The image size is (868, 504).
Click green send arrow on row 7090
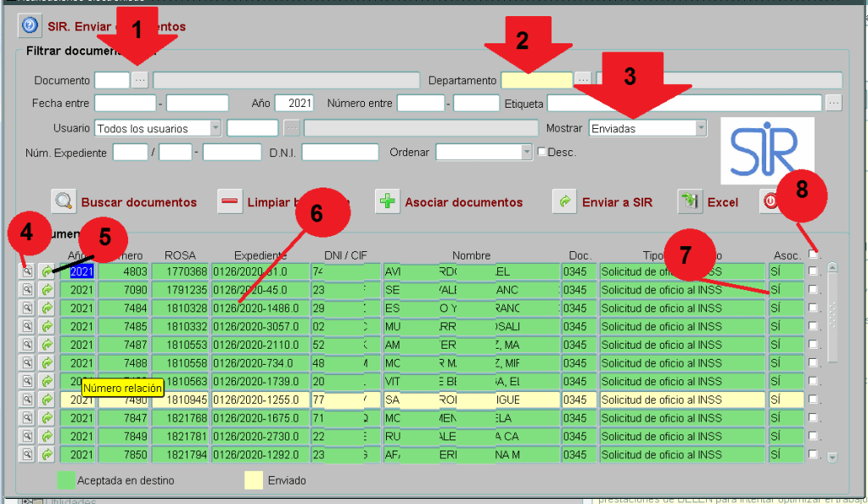click(47, 289)
